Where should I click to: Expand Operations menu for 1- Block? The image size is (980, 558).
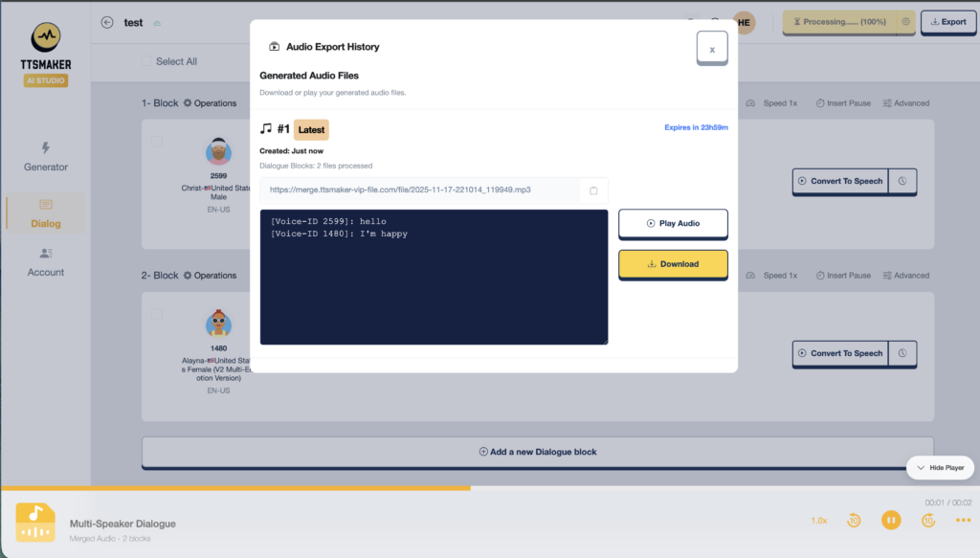pos(210,103)
